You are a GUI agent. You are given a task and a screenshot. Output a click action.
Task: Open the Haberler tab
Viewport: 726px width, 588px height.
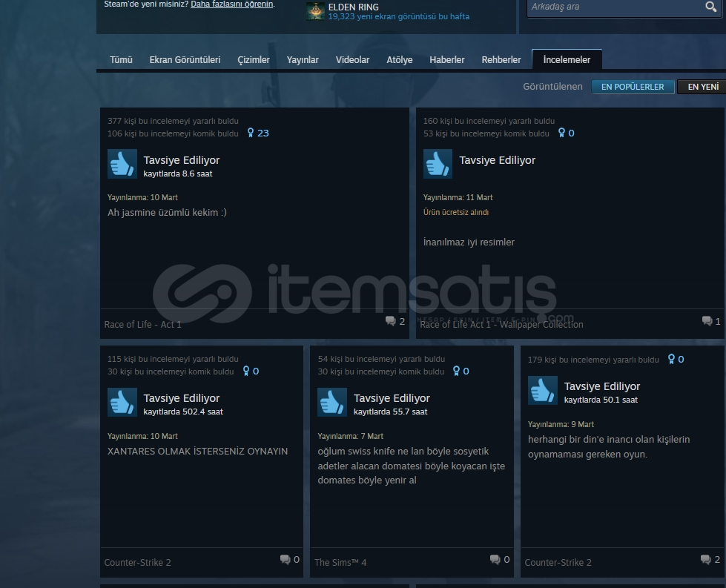coord(447,60)
